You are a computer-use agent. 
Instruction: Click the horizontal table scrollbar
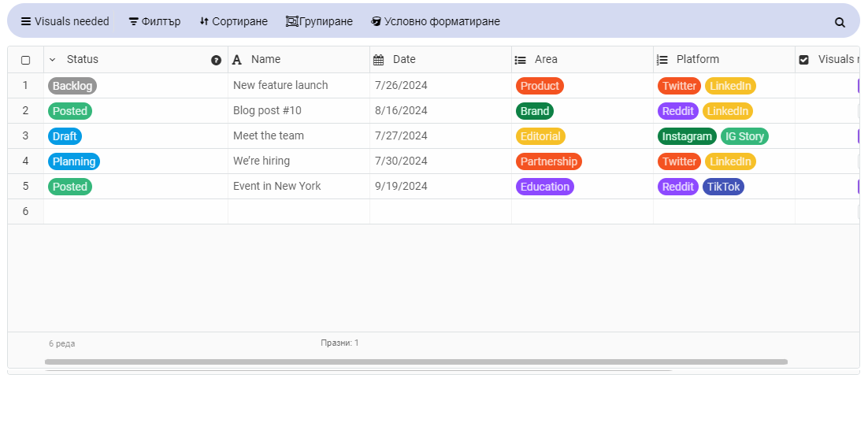coord(417,362)
